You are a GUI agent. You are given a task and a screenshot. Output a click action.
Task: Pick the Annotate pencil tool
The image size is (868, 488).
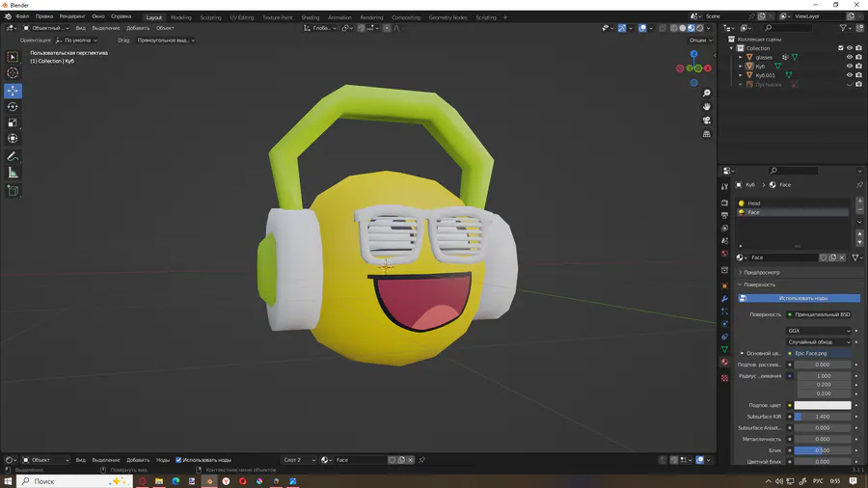13,156
